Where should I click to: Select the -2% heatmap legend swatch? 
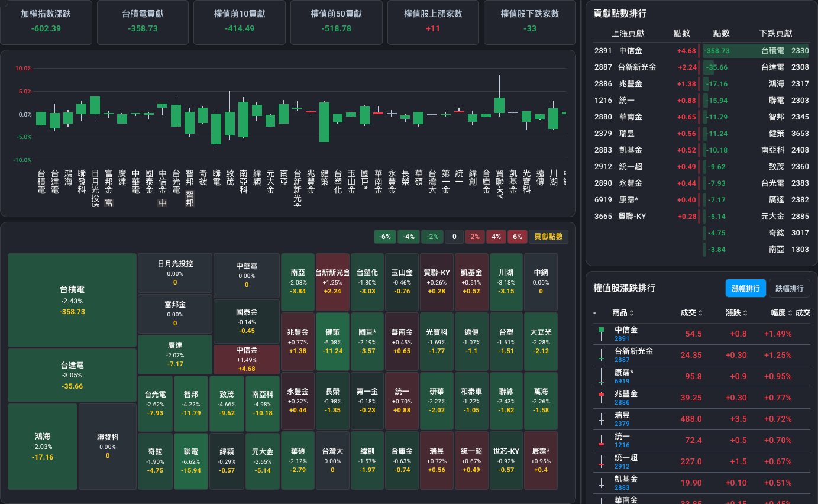pyautogui.click(x=432, y=237)
